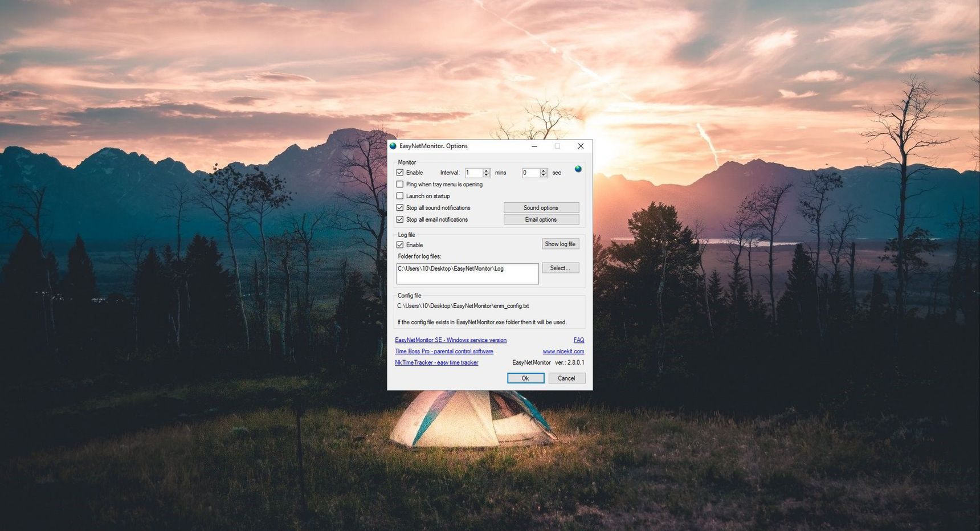Click the Show log file button
Image resolution: width=980 pixels, height=531 pixels.
pyautogui.click(x=561, y=244)
